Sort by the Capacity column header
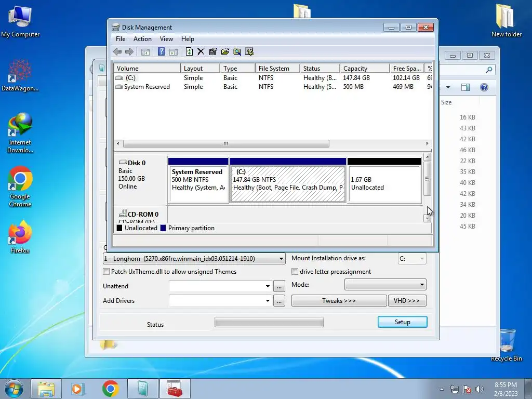Viewport: 532px width, 399px height. pos(365,68)
